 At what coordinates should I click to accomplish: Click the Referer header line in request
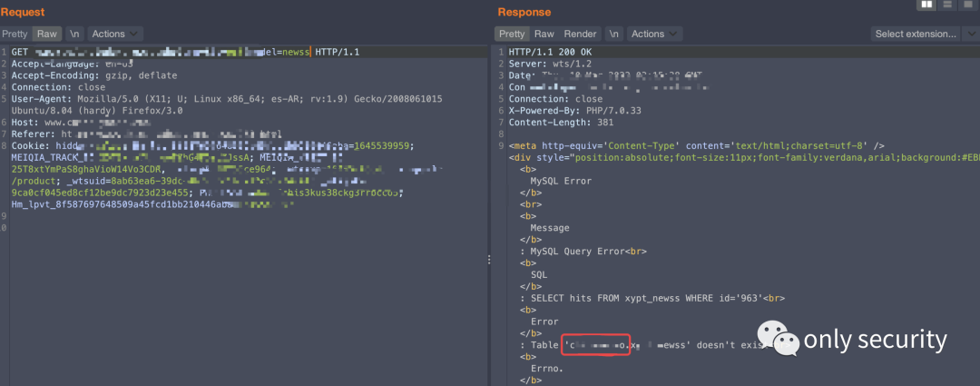coord(147,134)
